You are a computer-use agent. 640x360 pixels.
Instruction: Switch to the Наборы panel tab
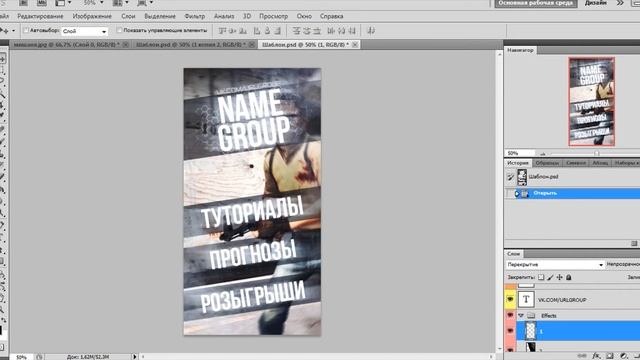[x=626, y=163]
